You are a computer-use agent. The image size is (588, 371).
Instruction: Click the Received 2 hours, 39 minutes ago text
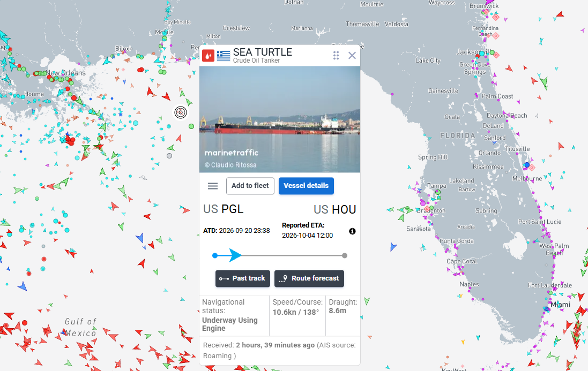259,345
